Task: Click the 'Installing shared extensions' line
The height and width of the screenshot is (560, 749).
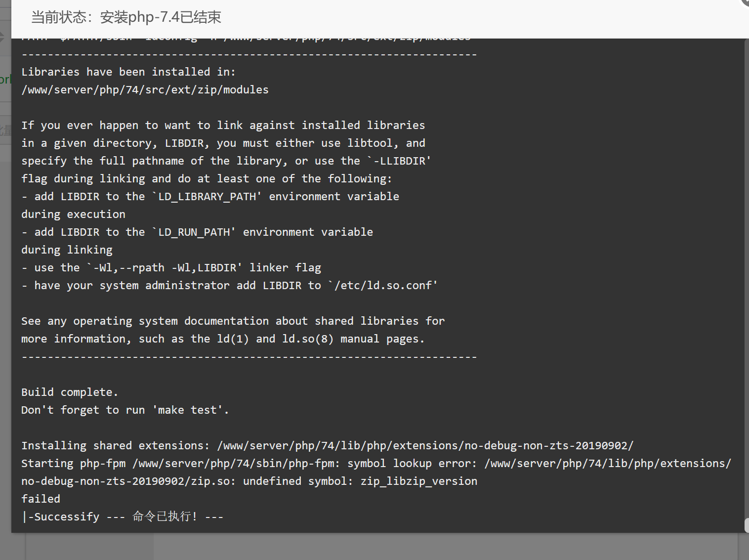Action: pos(327,446)
